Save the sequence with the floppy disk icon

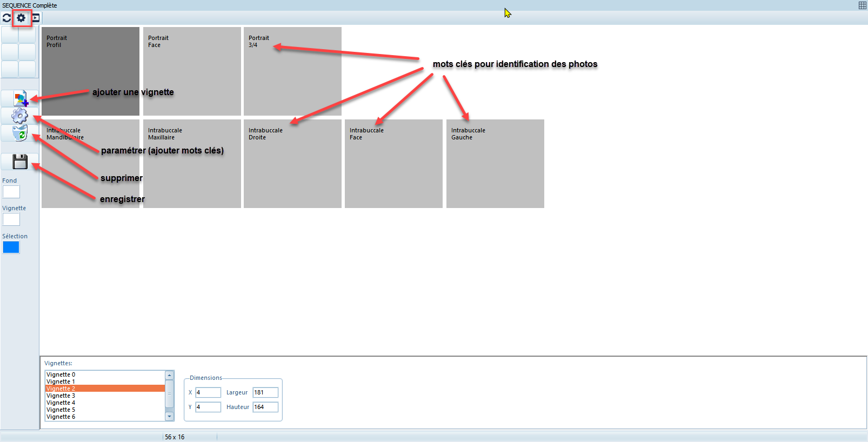pos(20,162)
